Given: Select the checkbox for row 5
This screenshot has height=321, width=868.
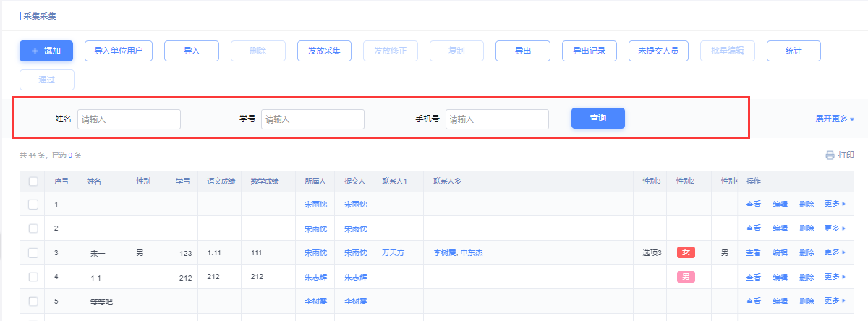Looking at the screenshot, I should click(x=33, y=301).
